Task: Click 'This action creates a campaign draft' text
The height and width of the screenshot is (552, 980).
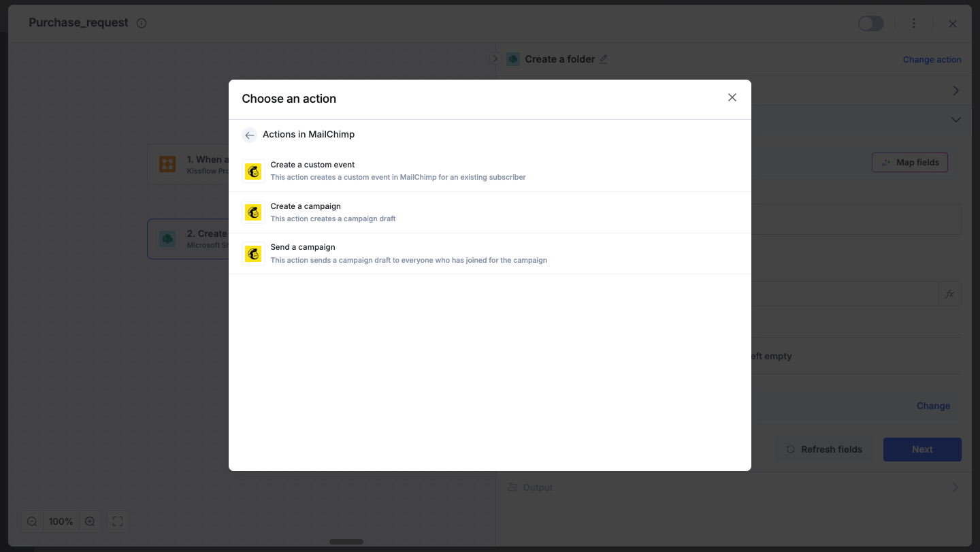Action: click(x=333, y=219)
